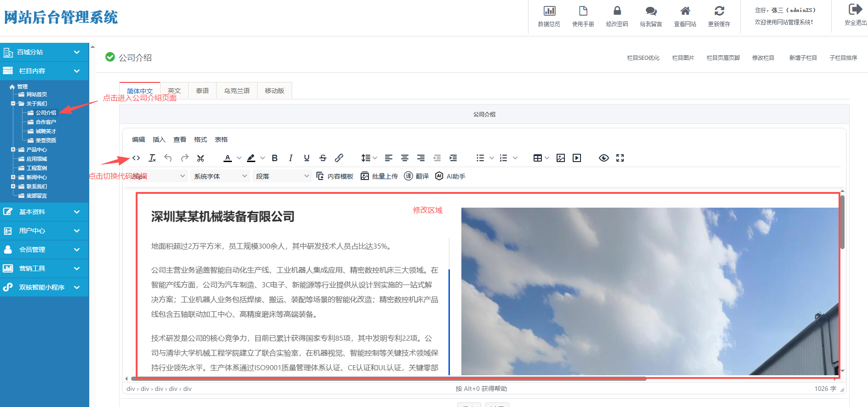Click the 栏目SEO优化 link

pos(643,58)
